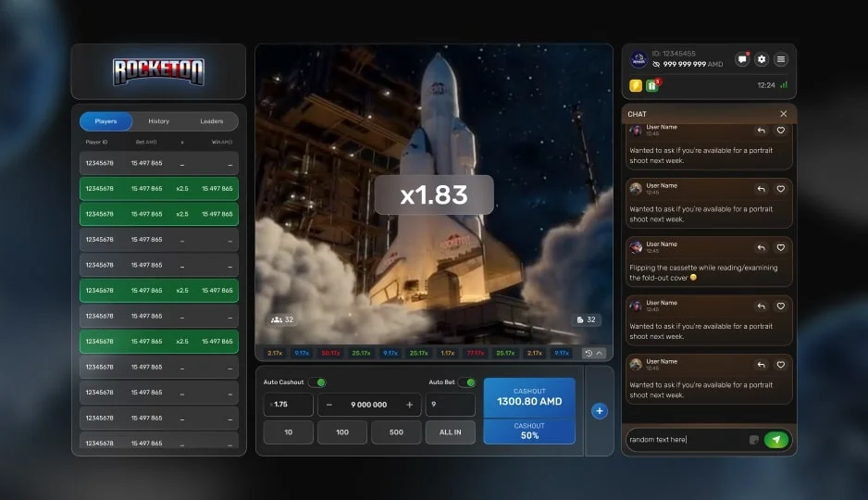868x500 pixels.
Task: Switch to the History tab
Action: click(158, 121)
